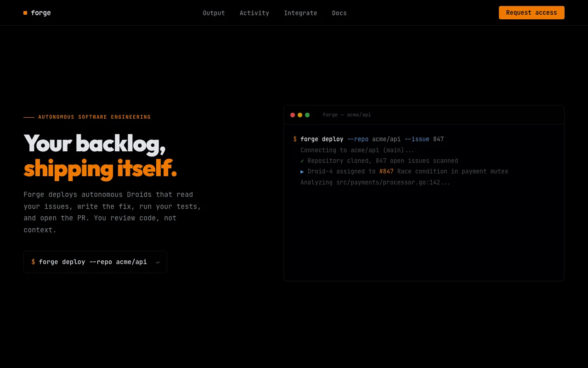Open the Integrate nav link
Viewport: 588px width, 368px height.
[x=300, y=13]
